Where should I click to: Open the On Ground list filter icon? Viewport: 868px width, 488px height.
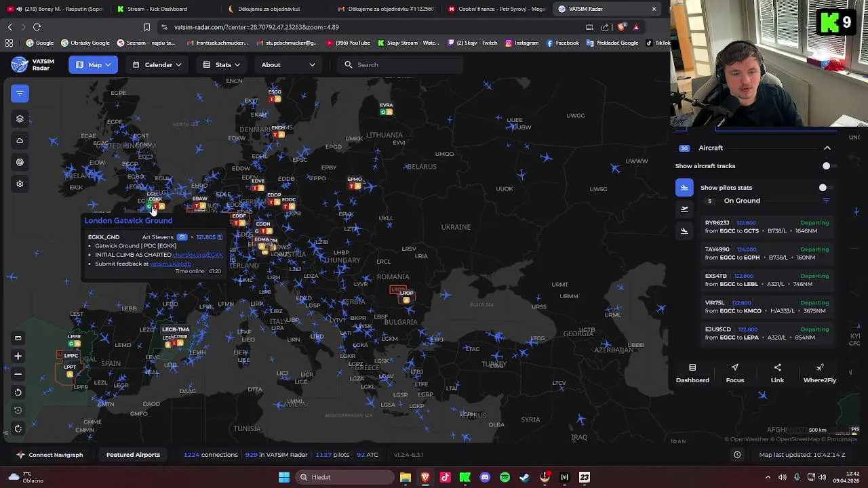click(x=826, y=201)
